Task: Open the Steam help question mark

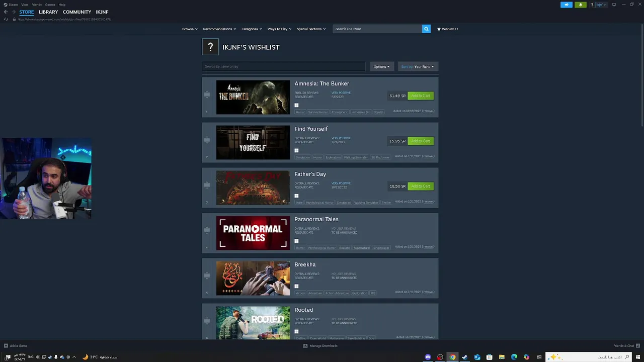Action: pyautogui.click(x=592, y=5)
